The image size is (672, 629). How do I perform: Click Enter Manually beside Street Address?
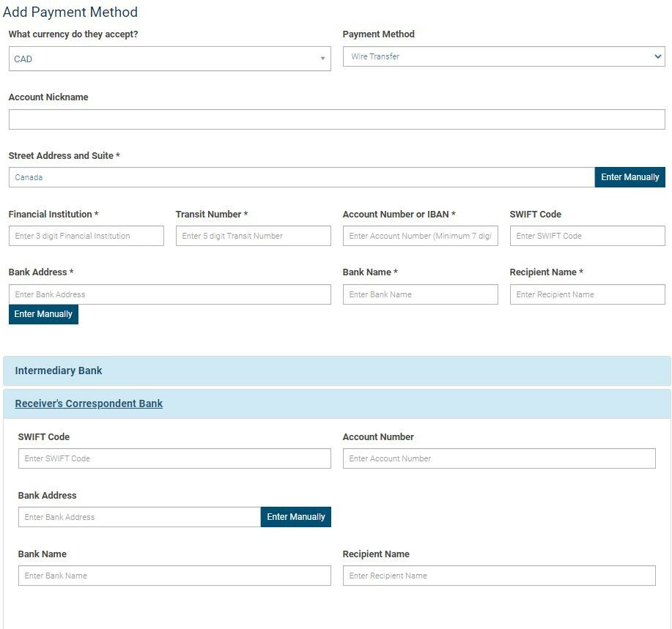[x=629, y=176]
